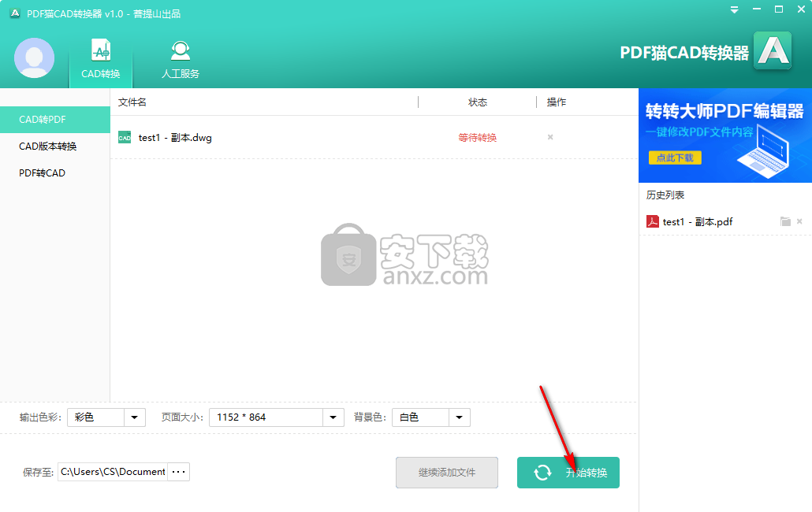812x512 pixels.
Task: Click the 开始转换 button
Action: [568, 472]
